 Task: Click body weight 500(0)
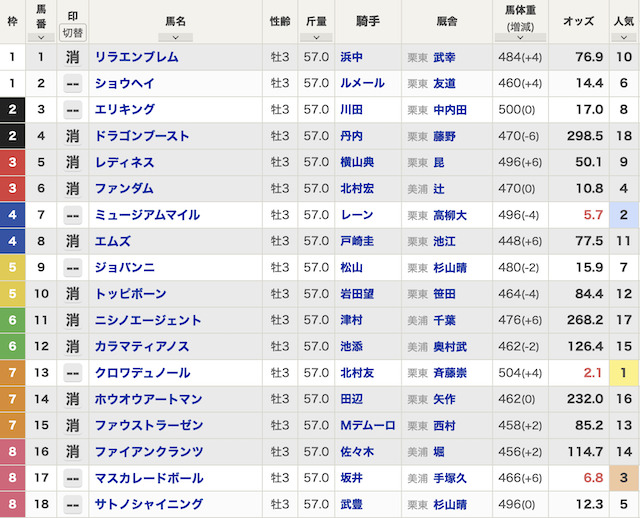(x=516, y=110)
